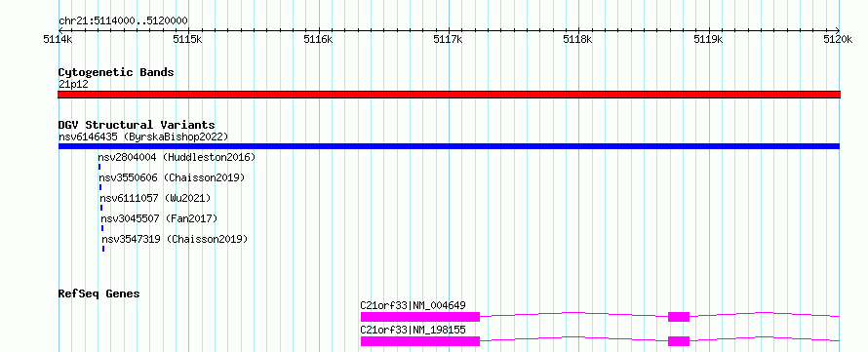
Task: Click the 5120k ruler tick label
Action: (x=838, y=39)
